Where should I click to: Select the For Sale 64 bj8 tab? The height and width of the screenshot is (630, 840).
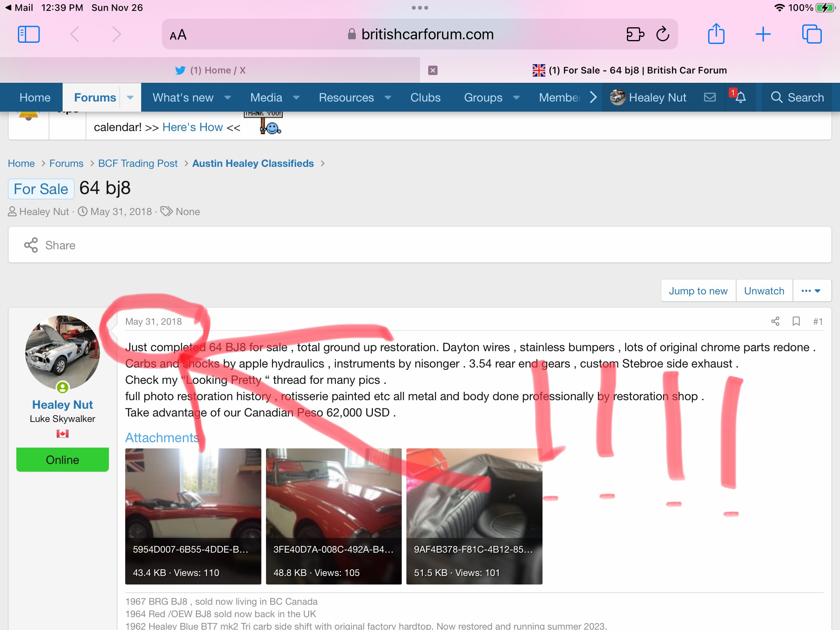[x=630, y=70]
